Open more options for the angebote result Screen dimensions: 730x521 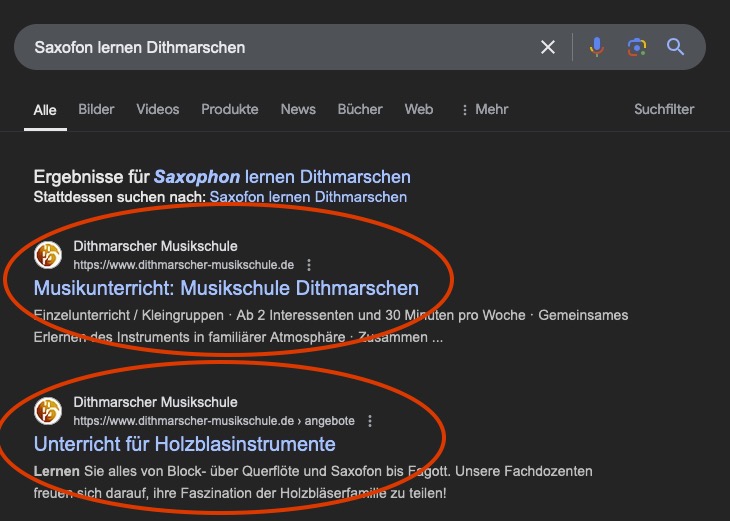tap(370, 421)
